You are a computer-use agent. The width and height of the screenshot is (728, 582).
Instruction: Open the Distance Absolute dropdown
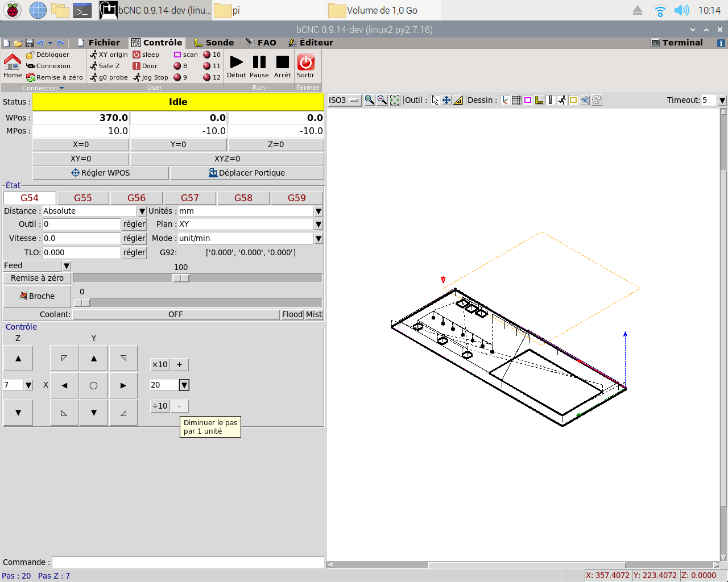coord(142,211)
